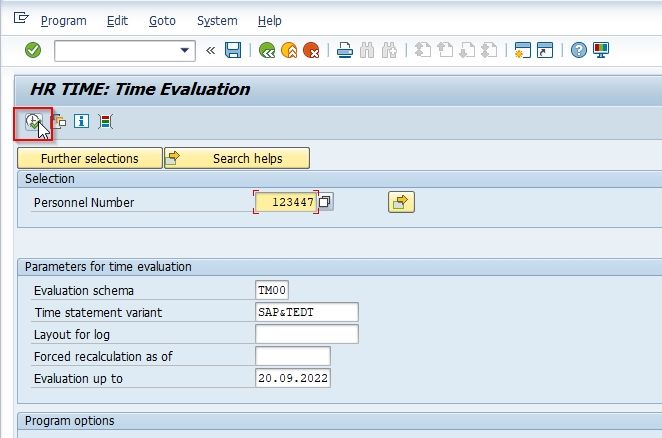This screenshot has height=438, width=662.
Task: Open the System menu
Action: 217,21
